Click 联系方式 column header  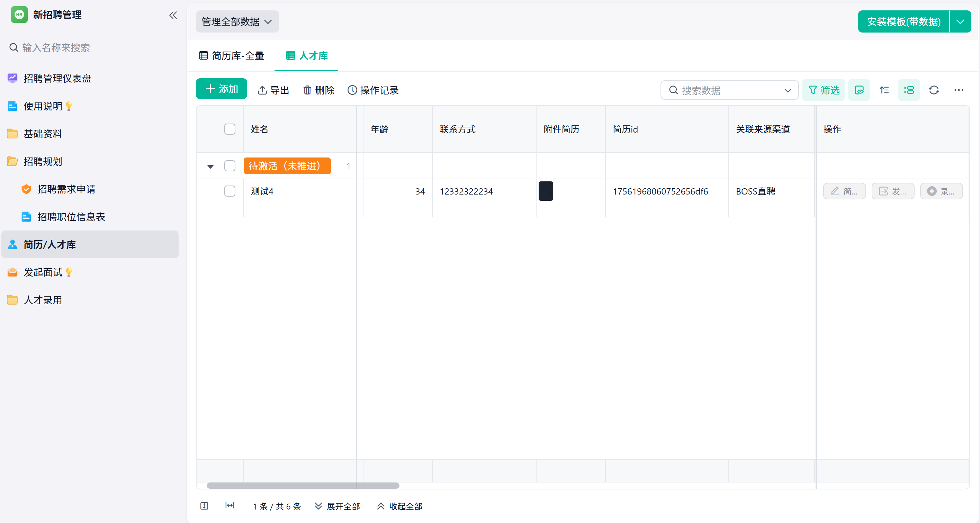point(484,129)
